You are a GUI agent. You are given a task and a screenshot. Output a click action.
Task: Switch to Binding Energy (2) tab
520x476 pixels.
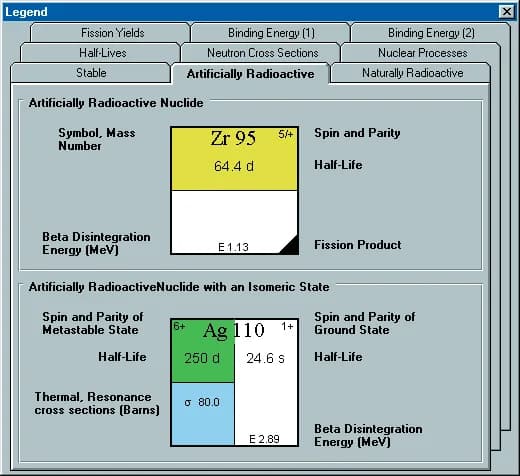[431, 33]
